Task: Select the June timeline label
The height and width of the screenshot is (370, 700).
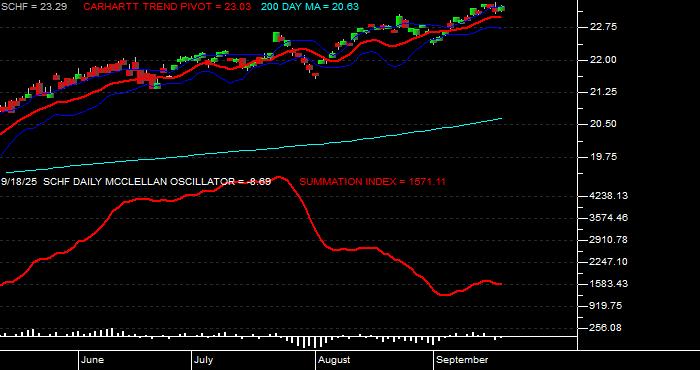Action: [x=93, y=360]
